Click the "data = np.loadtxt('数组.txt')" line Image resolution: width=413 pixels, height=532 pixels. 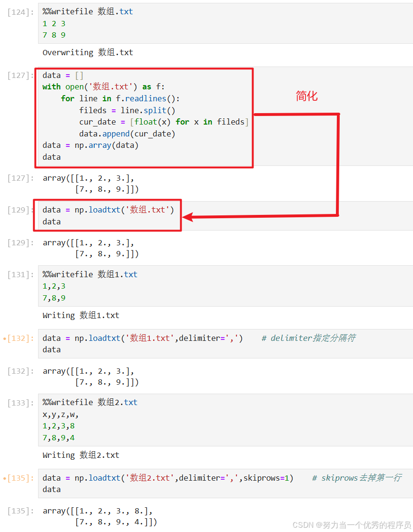(x=108, y=210)
